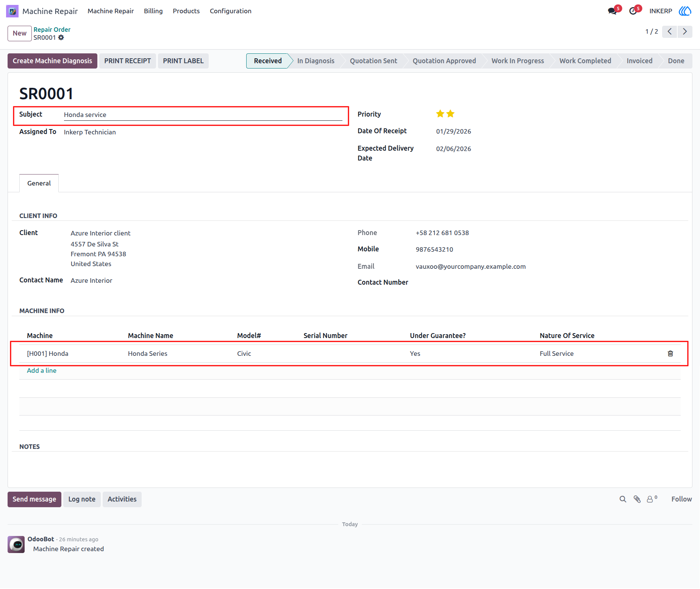Click the INKERP company logo icon
This screenshot has height=589, width=700.
[685, 11]
